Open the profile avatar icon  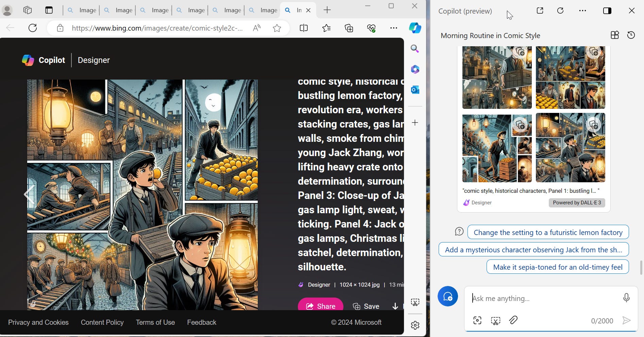tap(7, 10)
